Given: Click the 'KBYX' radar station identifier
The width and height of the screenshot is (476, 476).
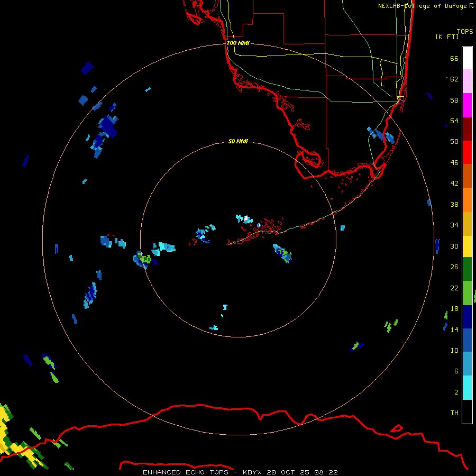Looking at the screenshot, I should click(x=252, y=472).
